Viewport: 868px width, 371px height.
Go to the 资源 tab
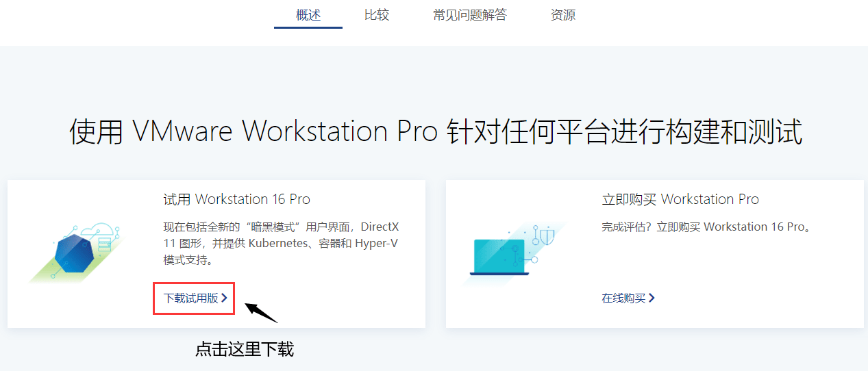(563, 15)
